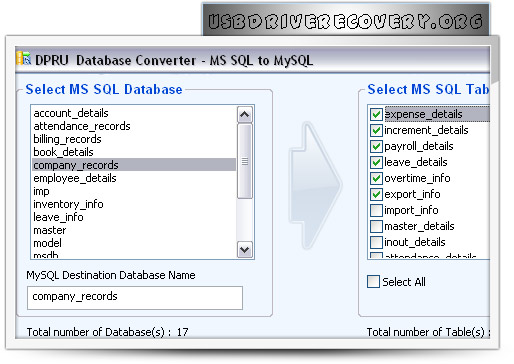The height and width of the screenshot is (364, 514).
Task: Click the Total number of Database(s) text
Action: point(107,332)
